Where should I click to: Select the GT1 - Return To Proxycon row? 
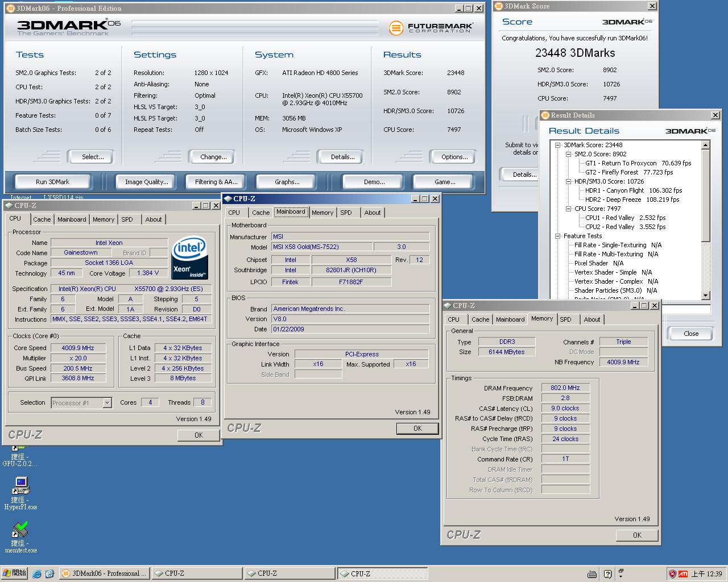click(638, 163)
